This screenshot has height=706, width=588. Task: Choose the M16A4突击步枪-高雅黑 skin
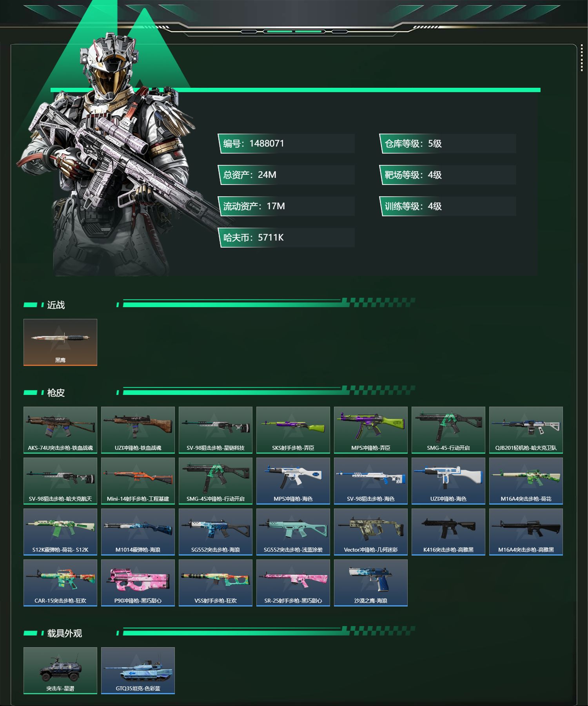[x=526, y=532]
